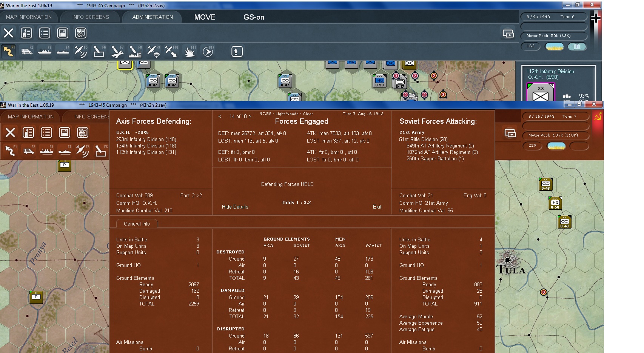Click the Tula city marker on the map
Viewport: 644px width, 353px height.
(x=508, y=259)
